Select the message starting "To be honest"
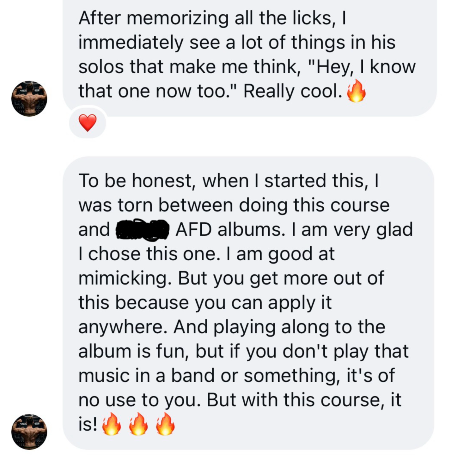The image size is (476, 455). coord(248,303)
